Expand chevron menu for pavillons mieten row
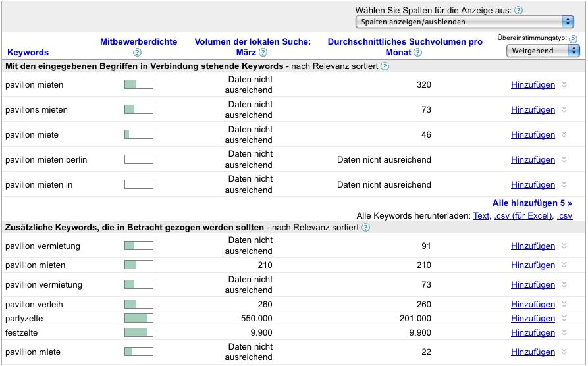Screen dimensions: 588x366 (564, 109)
